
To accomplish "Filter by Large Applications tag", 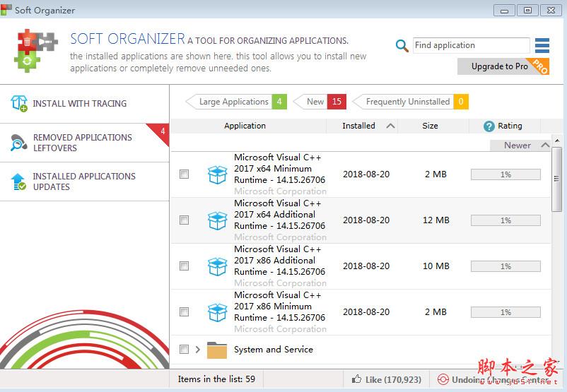I will coord(236,102).
